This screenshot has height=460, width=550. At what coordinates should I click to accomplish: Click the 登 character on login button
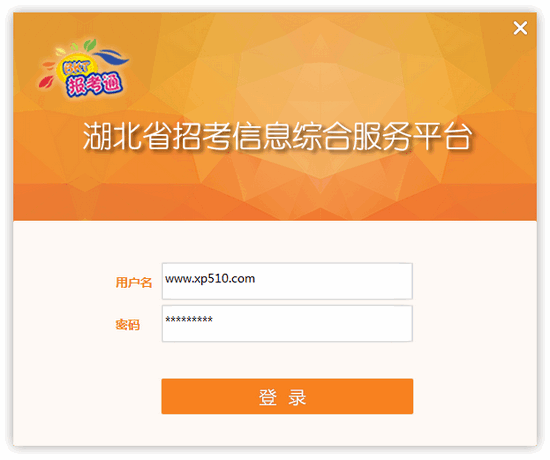(x=268, y=397)
